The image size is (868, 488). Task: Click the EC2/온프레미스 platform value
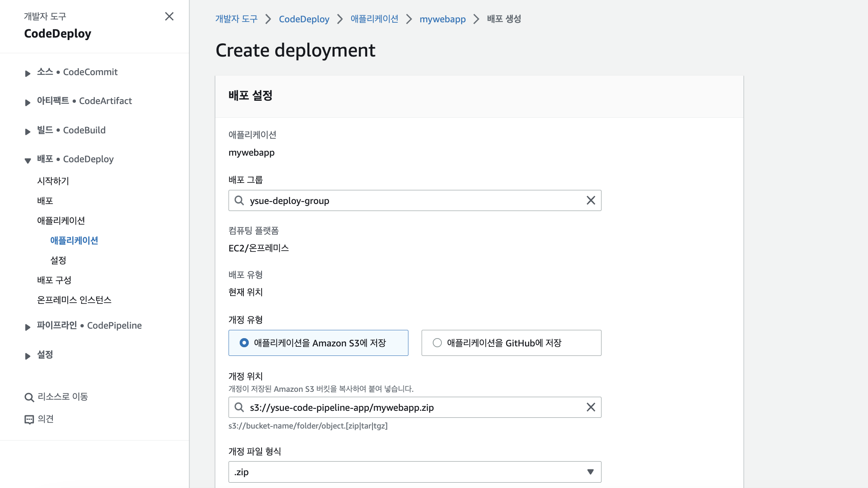click(259, 248)
